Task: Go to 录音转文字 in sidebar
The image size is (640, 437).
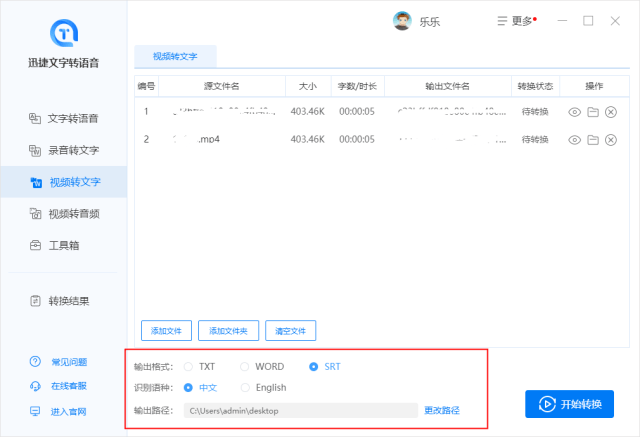Action: pyautogui.click(x=72, y=151)
